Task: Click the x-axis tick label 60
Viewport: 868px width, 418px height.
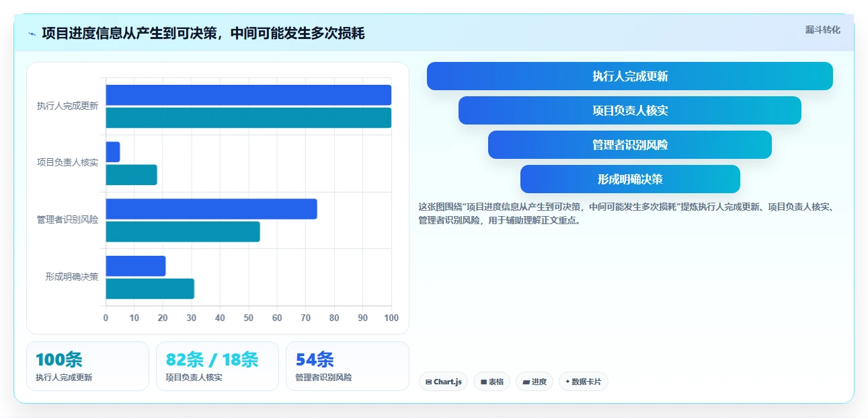Action: click(x=277, y=318)
